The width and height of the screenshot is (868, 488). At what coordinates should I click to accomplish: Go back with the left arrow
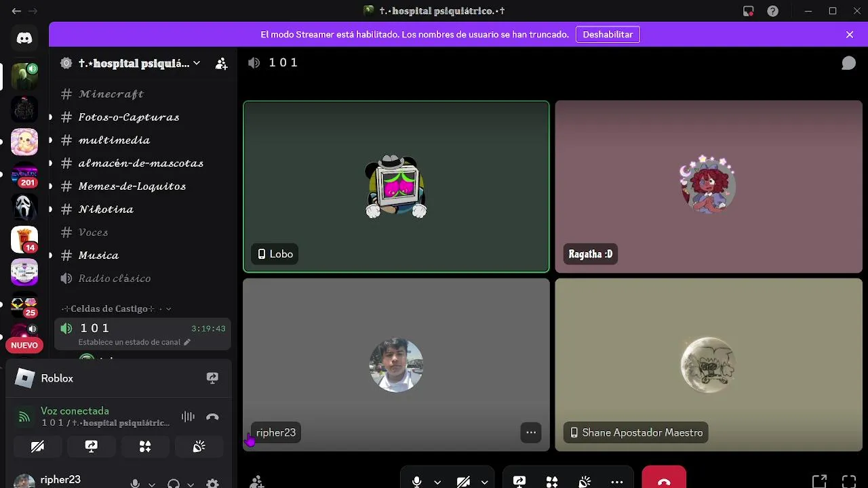[x=16, y=11]
